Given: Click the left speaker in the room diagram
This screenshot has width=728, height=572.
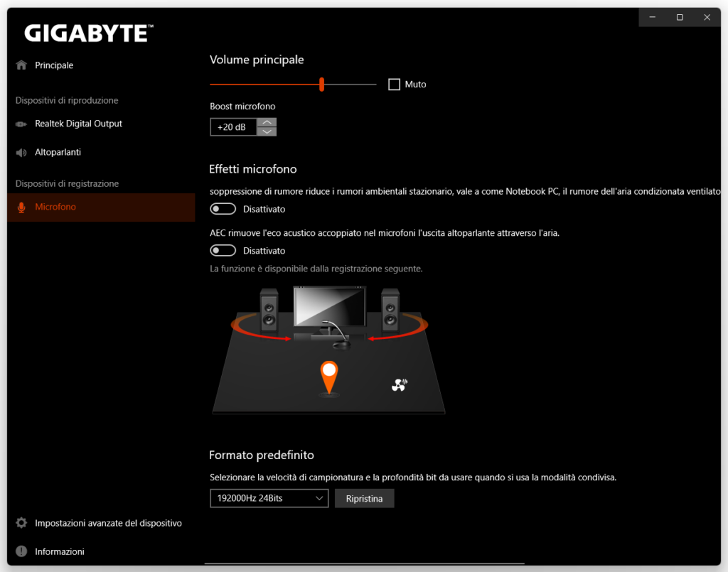Looking at the screenshot, I should pyautogui.click(x=269, y=309).
